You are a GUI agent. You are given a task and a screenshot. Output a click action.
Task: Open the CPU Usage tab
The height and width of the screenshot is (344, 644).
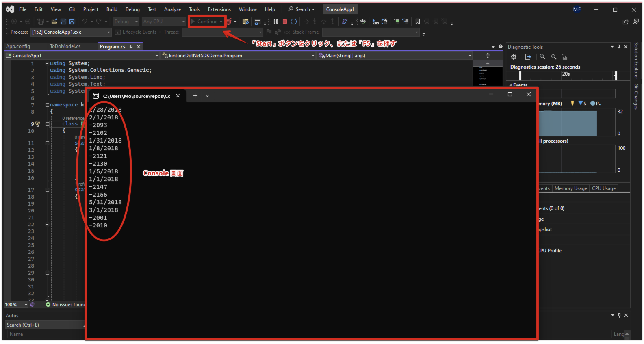603,188
